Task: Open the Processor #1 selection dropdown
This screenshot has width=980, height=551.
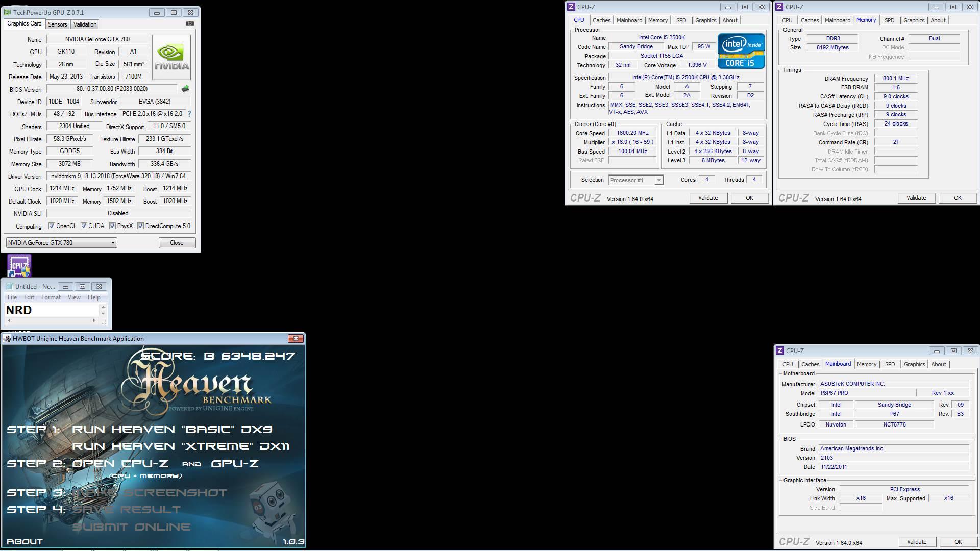Action: [x=636, y=180]
